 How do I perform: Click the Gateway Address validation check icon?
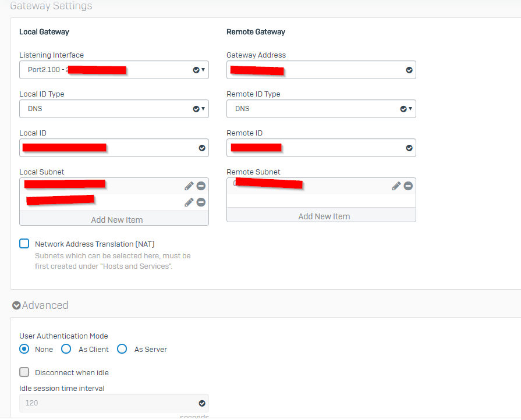[409, 70]
